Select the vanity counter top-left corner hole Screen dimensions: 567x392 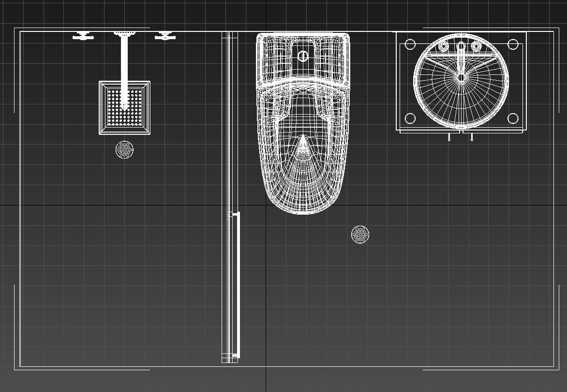[x=410, y=44]
